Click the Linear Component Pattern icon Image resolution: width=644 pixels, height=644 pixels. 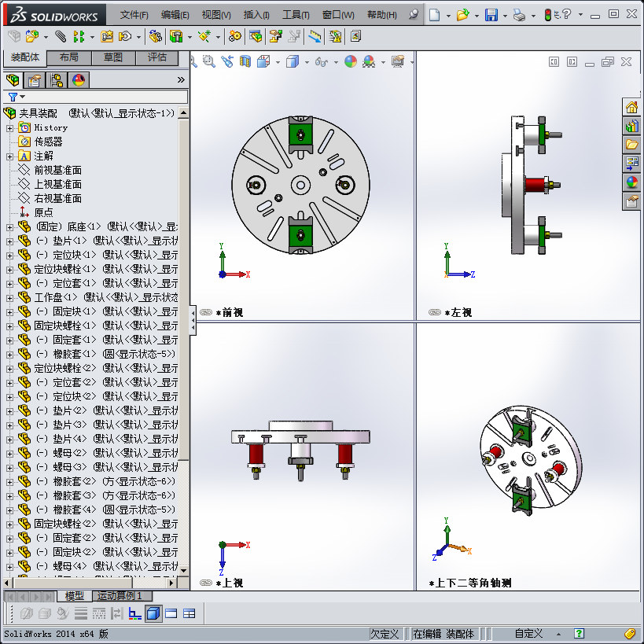(79, 36)
